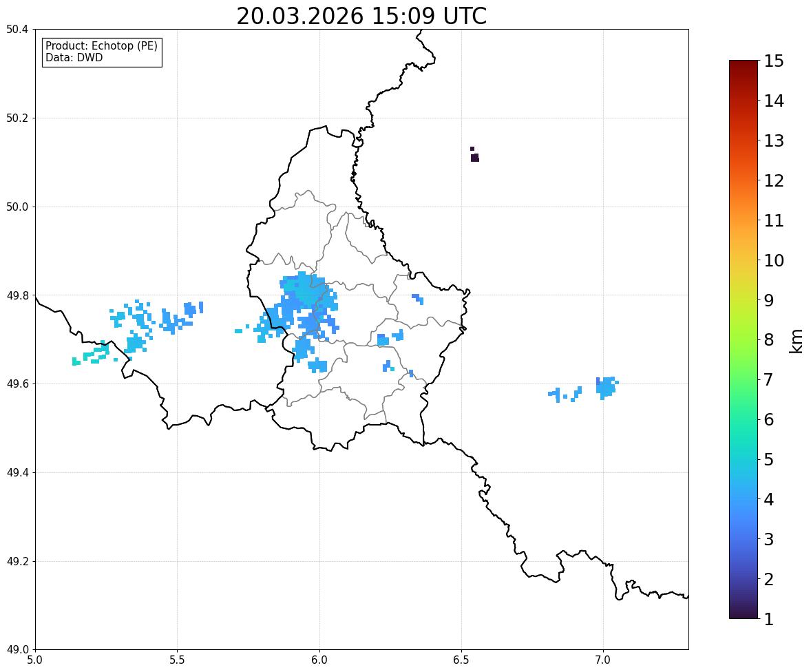Click x-axis longitude label 5.5
The image size is (811, 672).
coord(178,660)
